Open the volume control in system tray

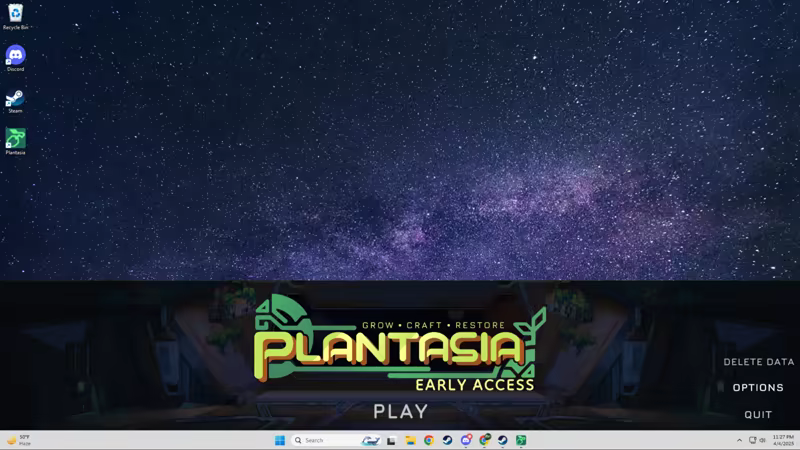click(763, 440)
